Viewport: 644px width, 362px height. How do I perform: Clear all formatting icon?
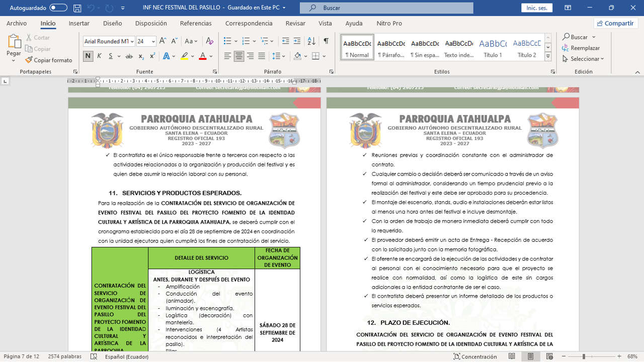pos(210,41)
